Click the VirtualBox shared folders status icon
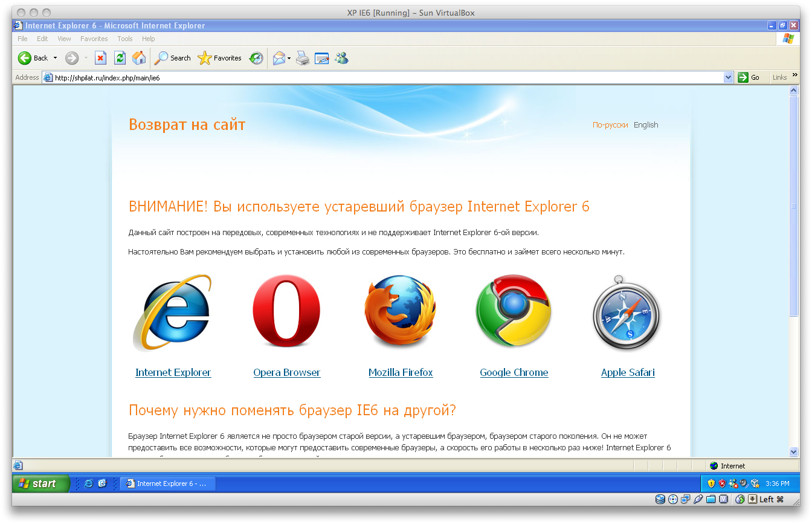 [710, 499]
